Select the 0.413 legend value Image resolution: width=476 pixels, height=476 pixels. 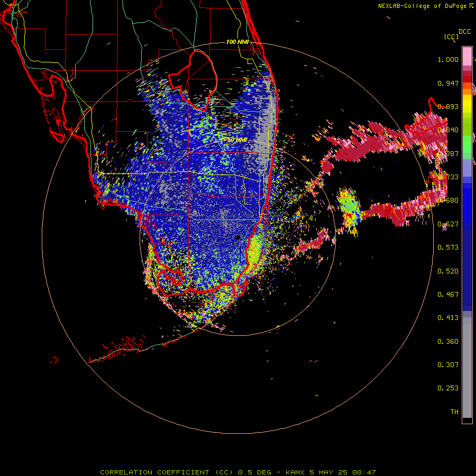click(x=448, y=318)
